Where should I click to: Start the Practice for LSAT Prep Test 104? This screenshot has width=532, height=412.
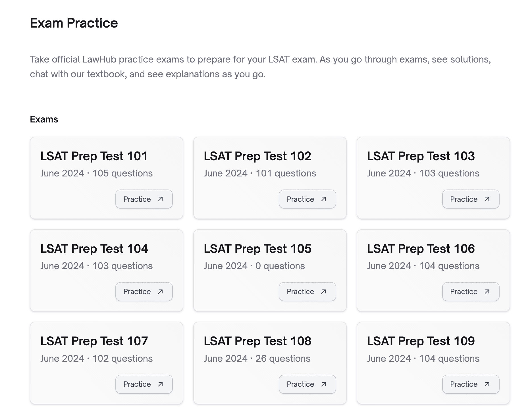pos(144,292)
